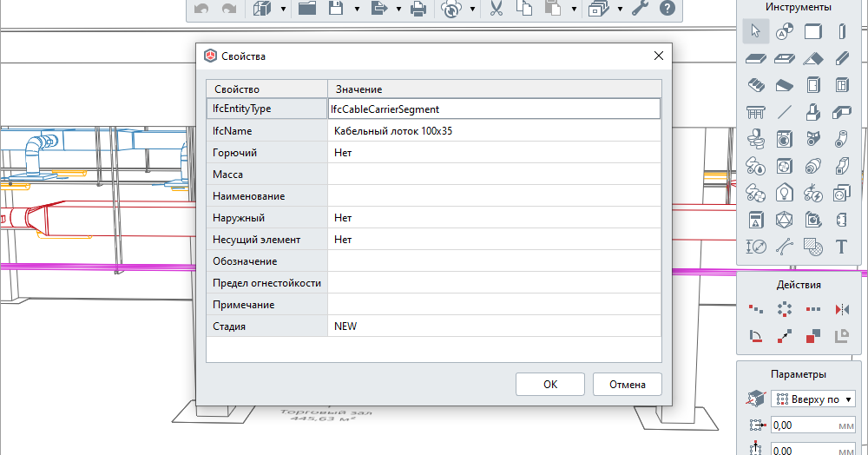The width and height of the screenshot is (868, 455).
Task: Select the Wall tool icon
Action: coord(813,31)
